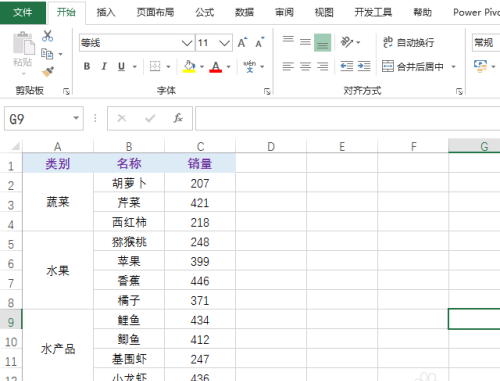This screenshot has width=500, height=381.
Task: Center text horizontally
Action: (305, 66)
